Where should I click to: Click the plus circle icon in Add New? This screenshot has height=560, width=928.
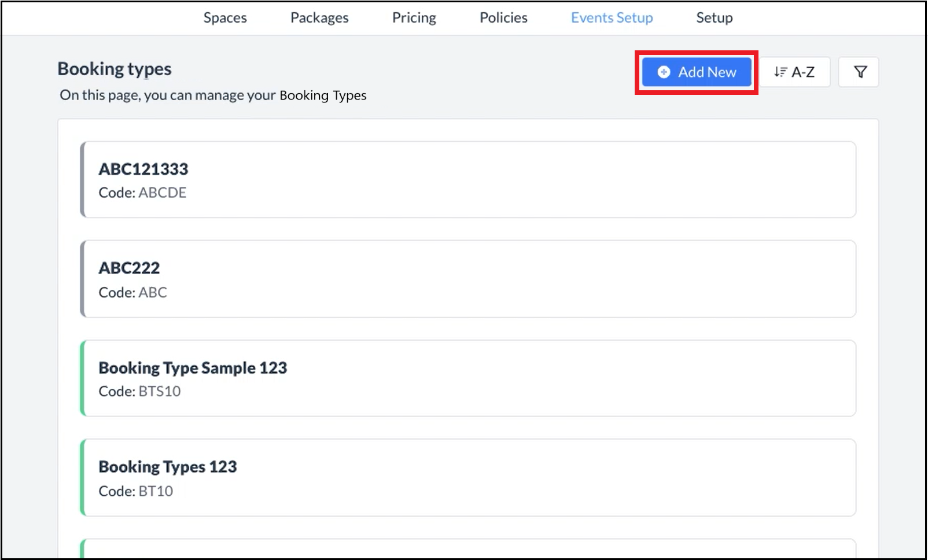click(x=664, y=72)
